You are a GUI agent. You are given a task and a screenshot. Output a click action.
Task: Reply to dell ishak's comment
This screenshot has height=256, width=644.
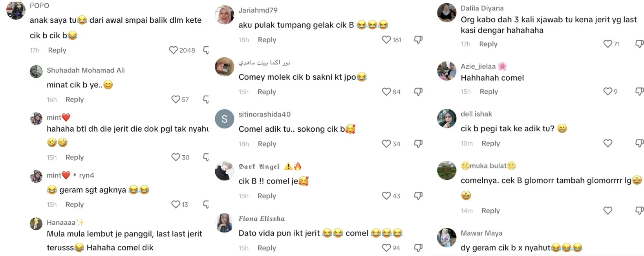(x=491, y=143)
